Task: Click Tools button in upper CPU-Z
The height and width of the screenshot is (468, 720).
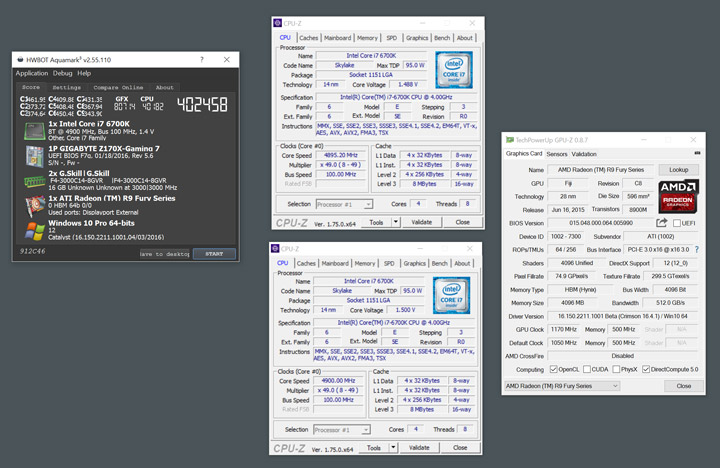Action: coord(377,222)
